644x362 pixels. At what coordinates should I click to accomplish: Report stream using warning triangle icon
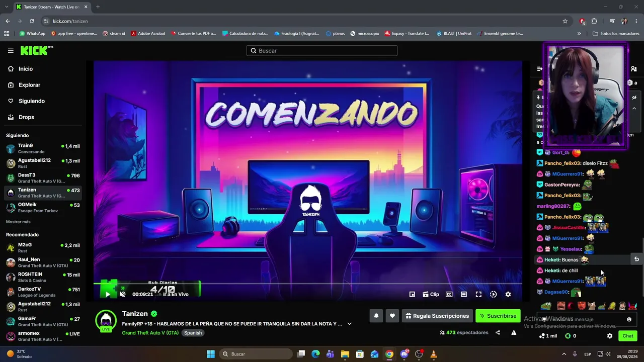click(514, 332)
